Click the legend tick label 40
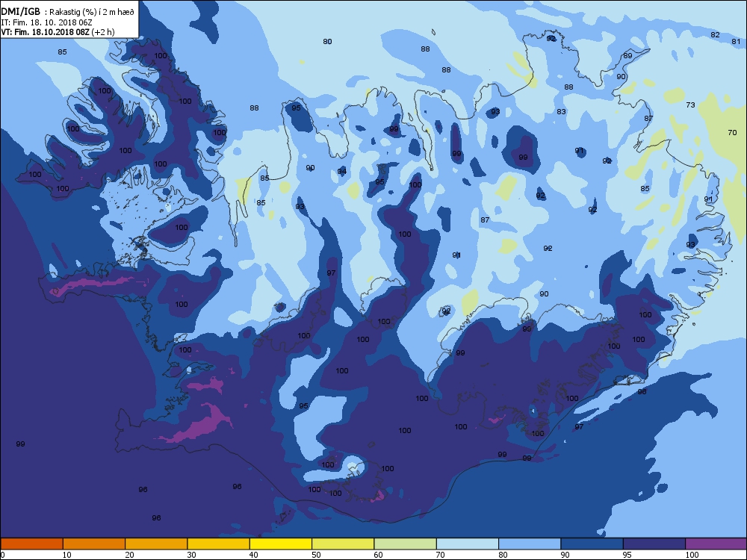747x560 pixels. point(253,555)
